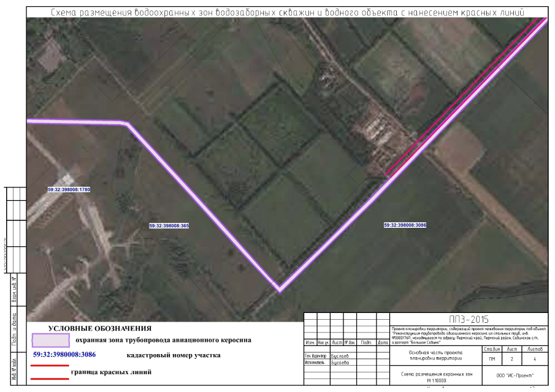Click the 'Ген. директор' row label
Screen dimensions: 555x392
coord(315,356)
